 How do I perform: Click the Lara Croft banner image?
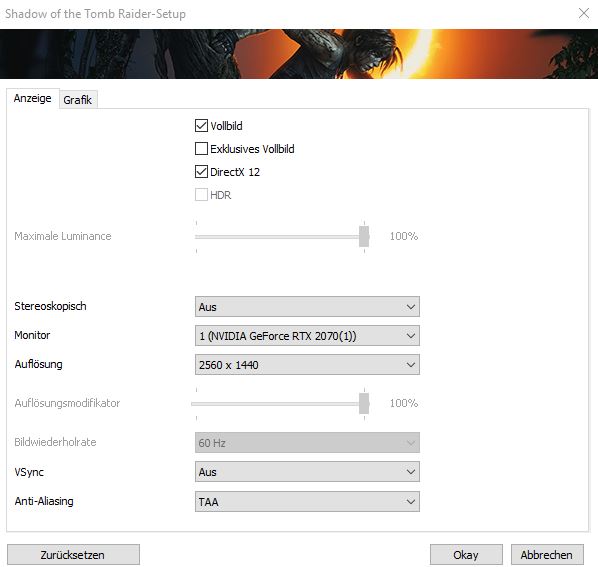tap(299, 54)
